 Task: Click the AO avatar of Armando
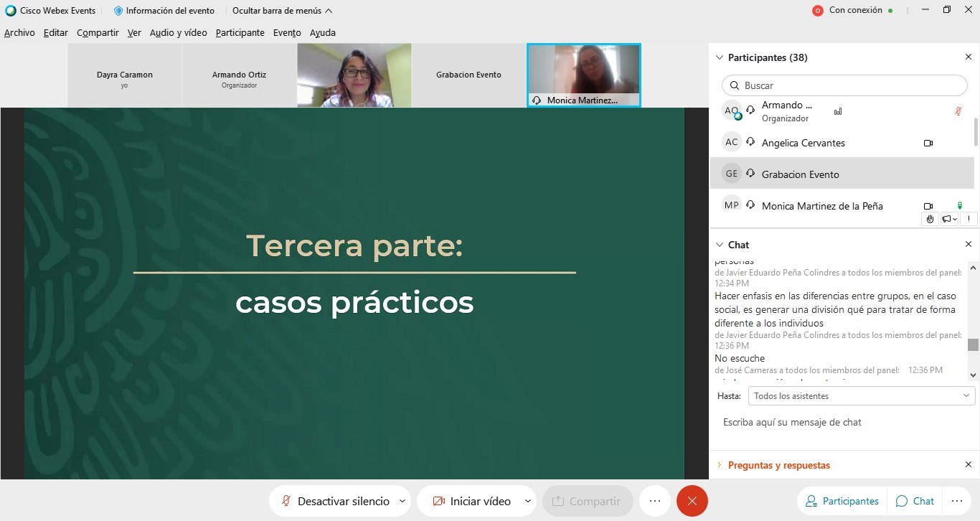pyautogui.click(x=732, y=111)
